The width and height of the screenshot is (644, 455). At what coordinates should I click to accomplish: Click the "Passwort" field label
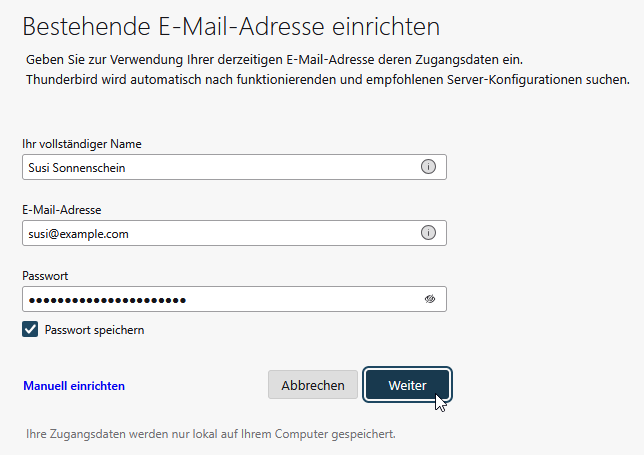(x=45, y=275)
